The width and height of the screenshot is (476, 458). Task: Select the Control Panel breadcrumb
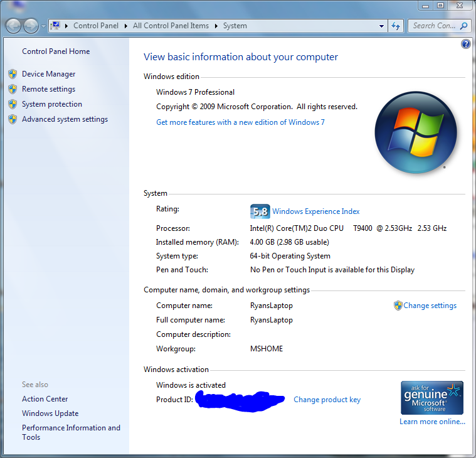tap(96, 26)
